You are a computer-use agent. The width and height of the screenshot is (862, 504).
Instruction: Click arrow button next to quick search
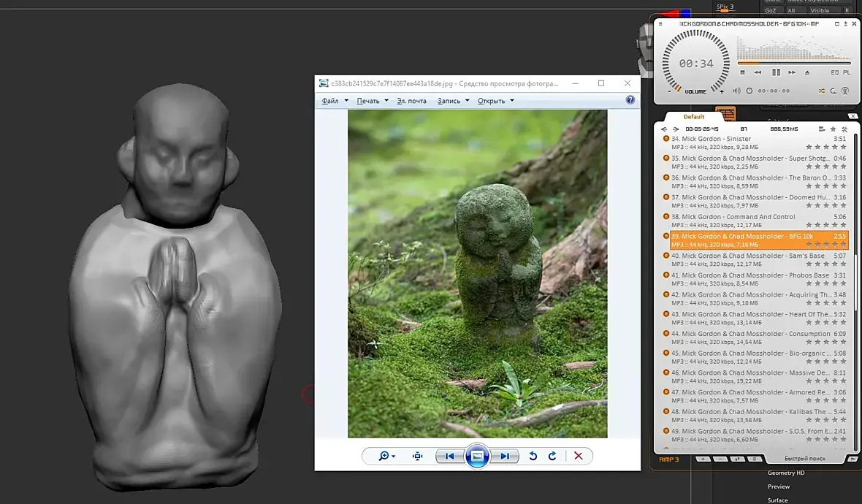(x=852, y=459)
